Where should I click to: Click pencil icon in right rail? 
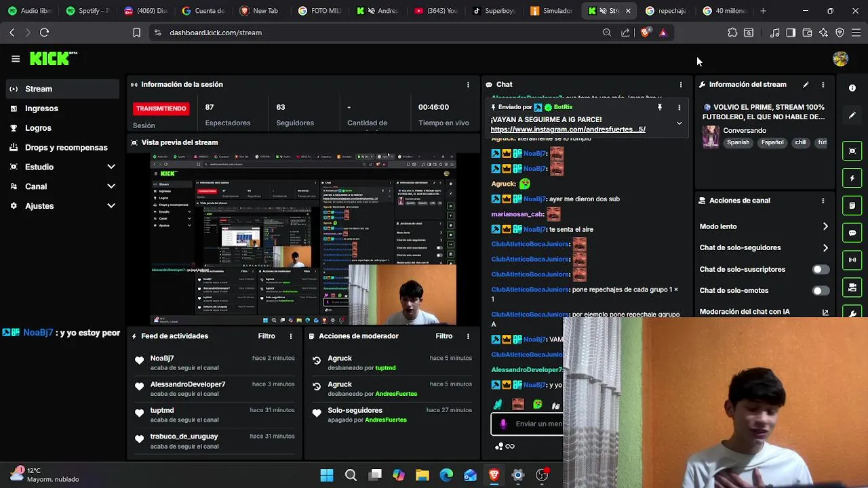tap(852, 115)
